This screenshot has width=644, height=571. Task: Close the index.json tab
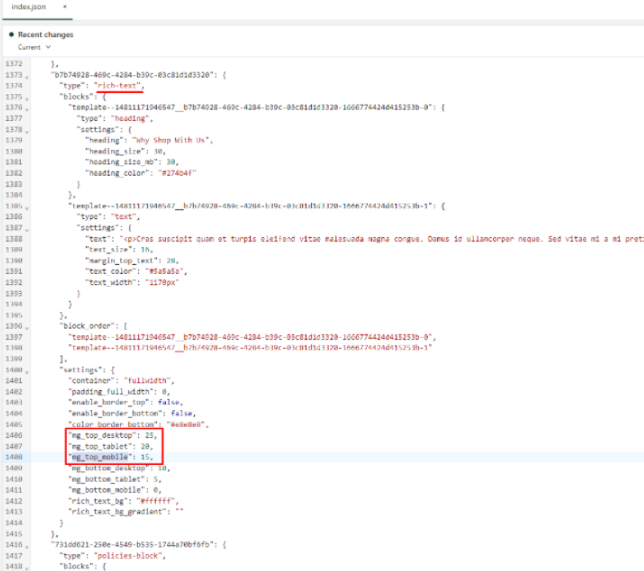(64, 7)
